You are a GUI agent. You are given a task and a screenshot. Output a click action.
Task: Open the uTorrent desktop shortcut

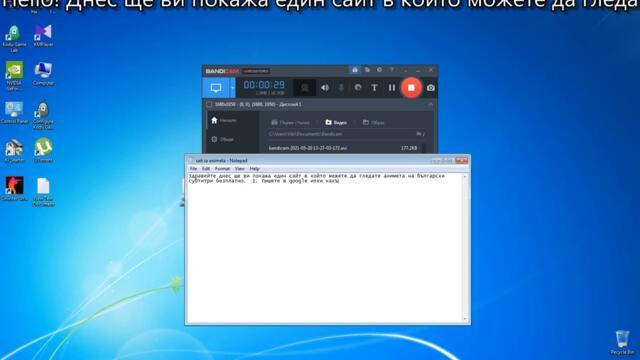click(x=43, y=150)
